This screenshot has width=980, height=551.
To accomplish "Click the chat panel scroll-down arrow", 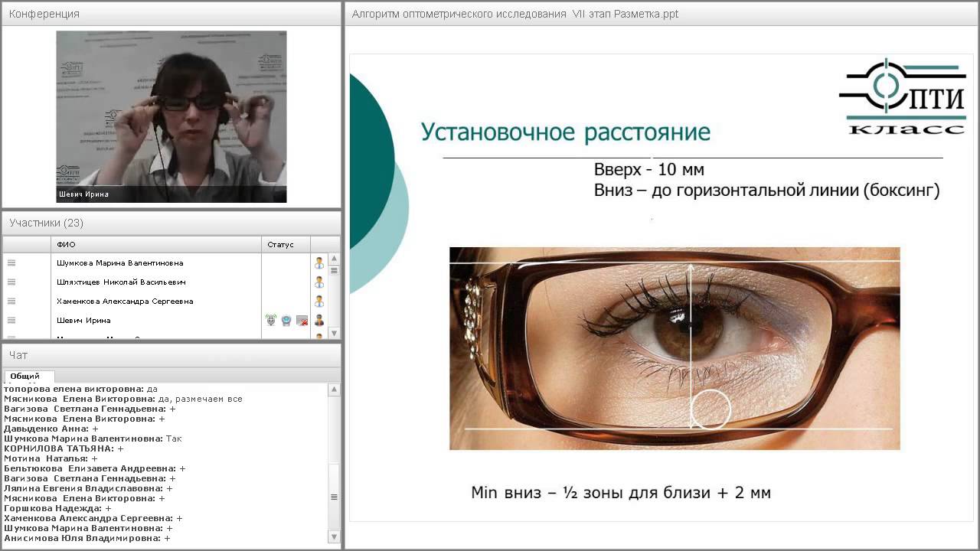I will pos(334,538).
